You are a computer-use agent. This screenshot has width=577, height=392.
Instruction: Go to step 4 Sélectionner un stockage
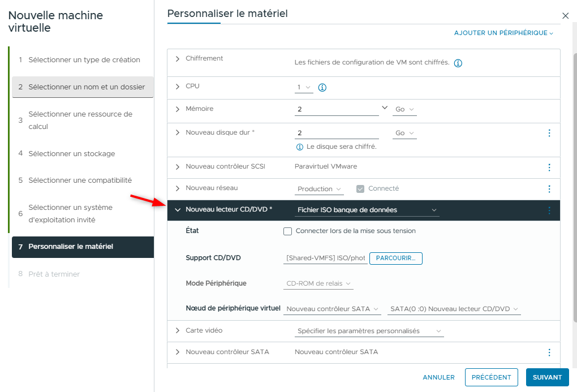(x=72, y=154)
